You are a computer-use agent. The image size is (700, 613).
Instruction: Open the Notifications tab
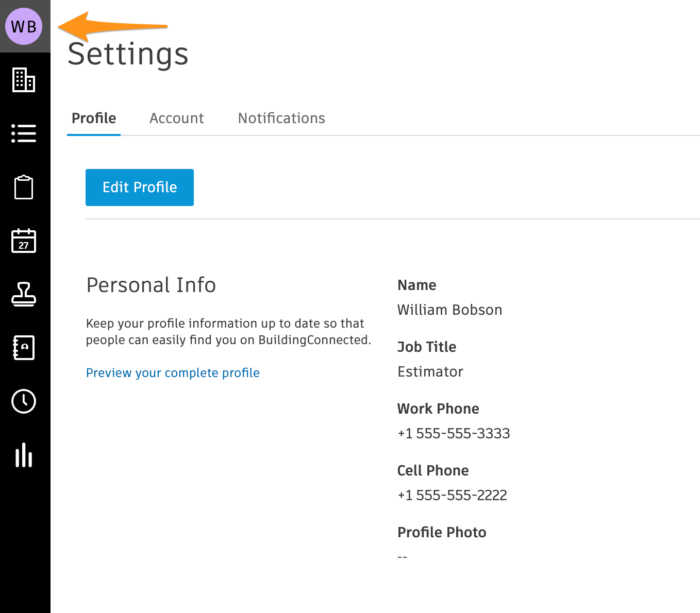[x=281, y=118]
